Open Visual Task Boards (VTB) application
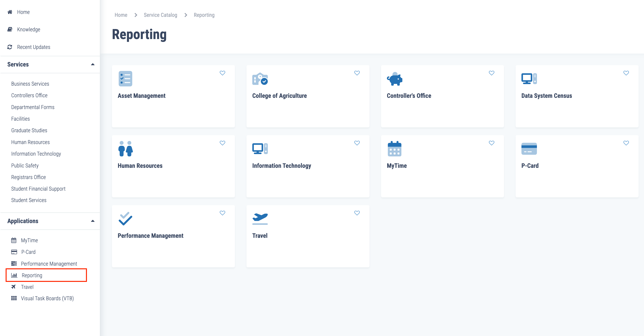The height and width of the screenshot is (336, 644). coord(47,298)
